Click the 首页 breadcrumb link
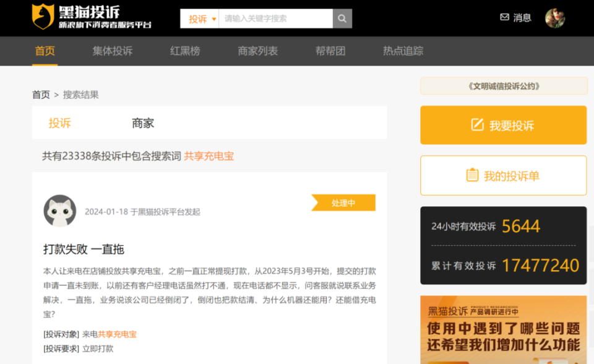The width and height of the screenshot is (594, 364). tap(41, 95)
